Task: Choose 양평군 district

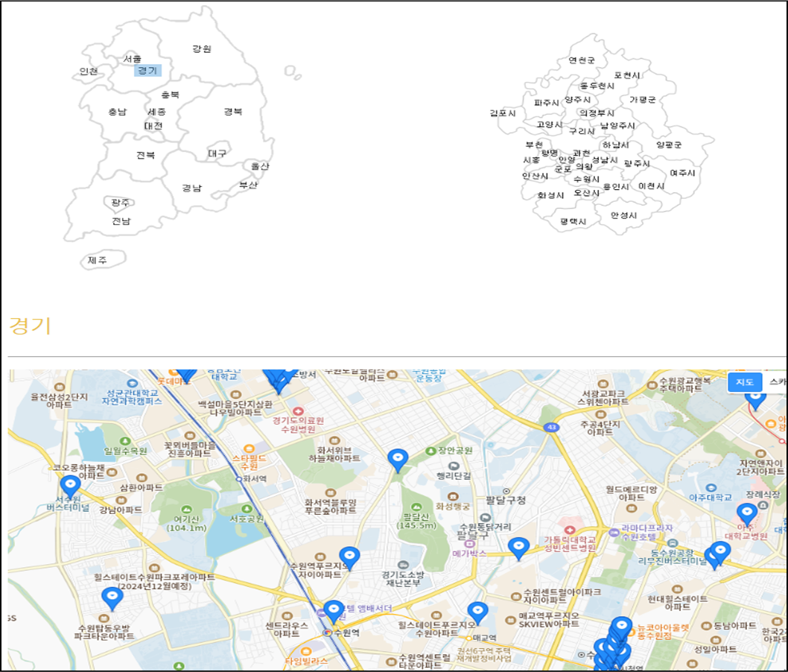Action: pyautogui.click(x=669, y=145)
